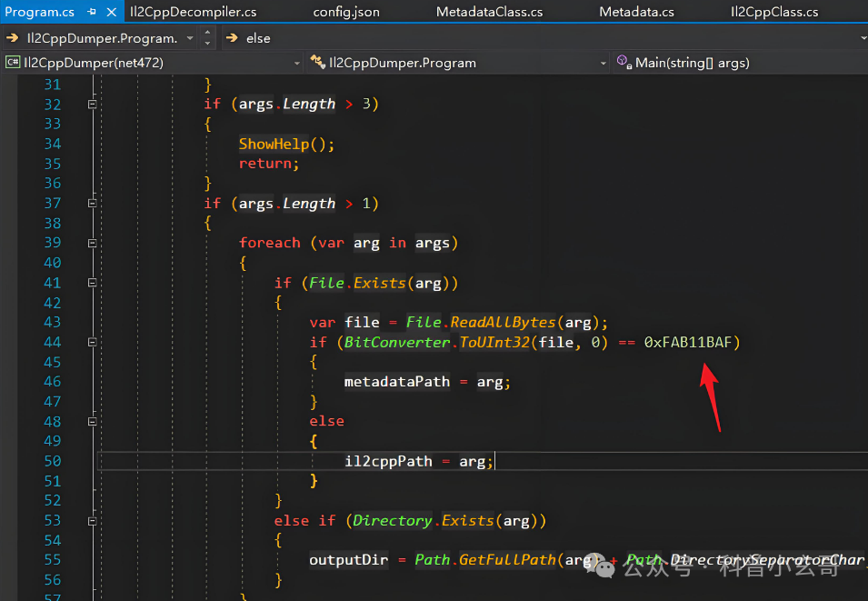Collapse the else block at line 48
The image size is (868, 601).
[92, 421]
